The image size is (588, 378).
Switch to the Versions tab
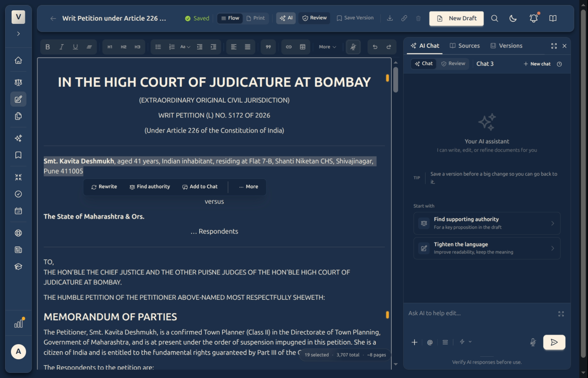pyautogui.click(x=506, y=46)
